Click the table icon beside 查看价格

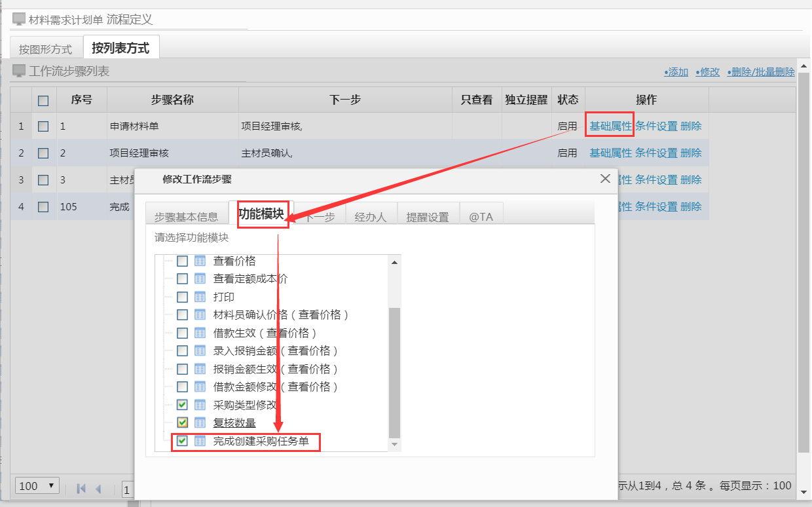(200, 261)
